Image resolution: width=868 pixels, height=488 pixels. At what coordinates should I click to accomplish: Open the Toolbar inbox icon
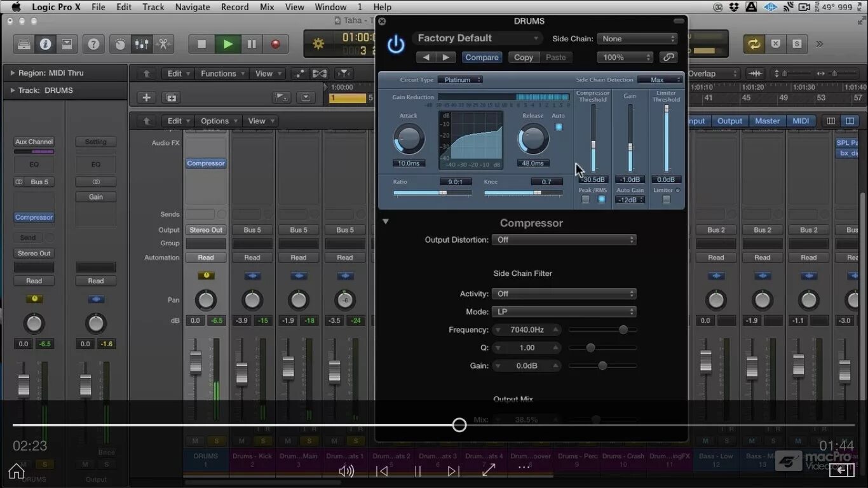pos(66,44)
